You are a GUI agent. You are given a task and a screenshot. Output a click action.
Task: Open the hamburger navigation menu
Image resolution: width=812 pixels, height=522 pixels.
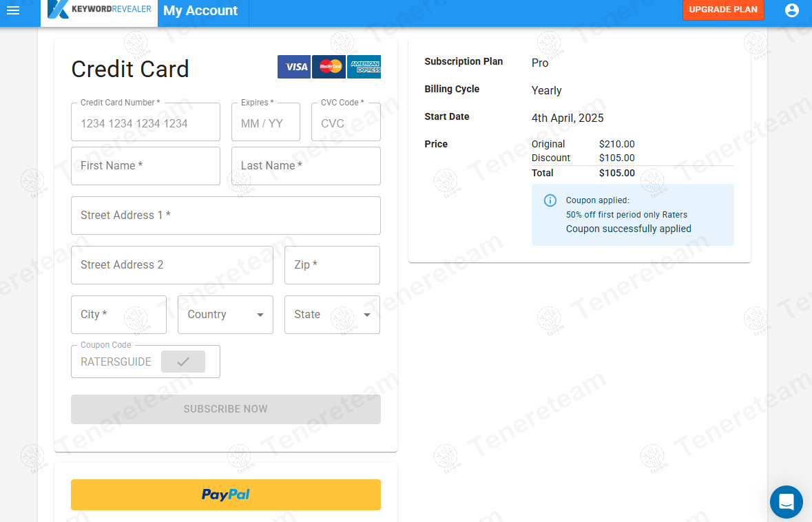(x=13, y=10)
